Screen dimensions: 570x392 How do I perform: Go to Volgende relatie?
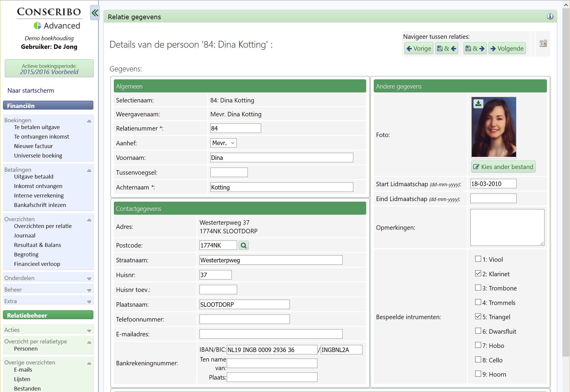pyautogui.click(x=507, y=49)
